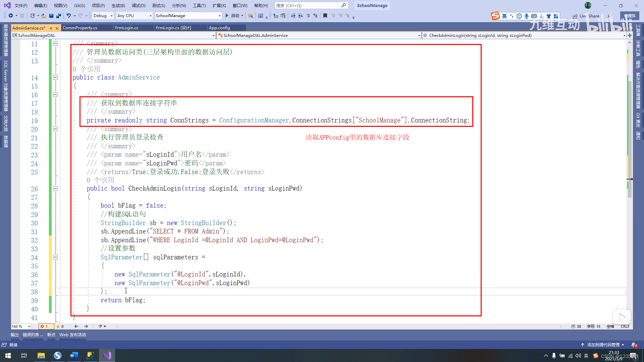The image size is (644, 362).
Task: Close the AdminService.cs tab
Action: coord(57,28)
